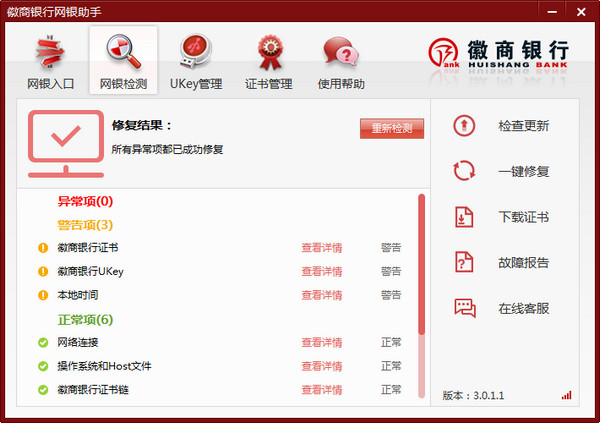Click the 版本：3.0.1.1 version text

tap(473, 395)
